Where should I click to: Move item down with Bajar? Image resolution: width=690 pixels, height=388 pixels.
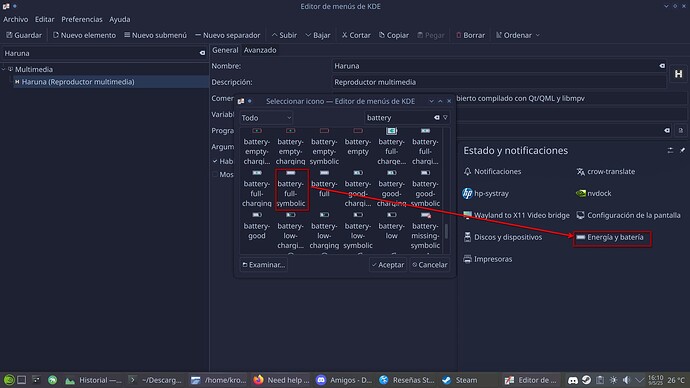[318, 35]
